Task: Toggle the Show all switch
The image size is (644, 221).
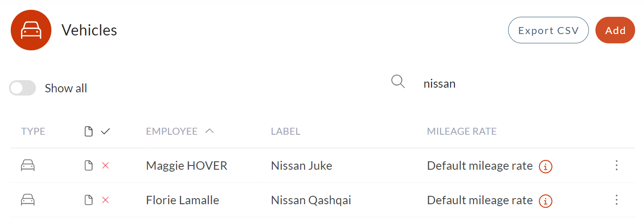Action: point(23,88)
